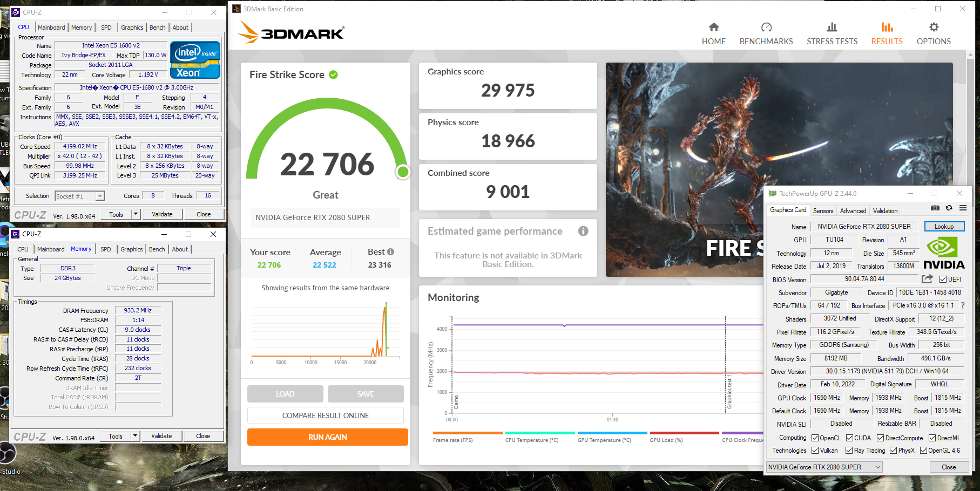The image size is (980, 491).
Task: Expand the Socket #1 selection dropdown
Action: click(100, 196)
